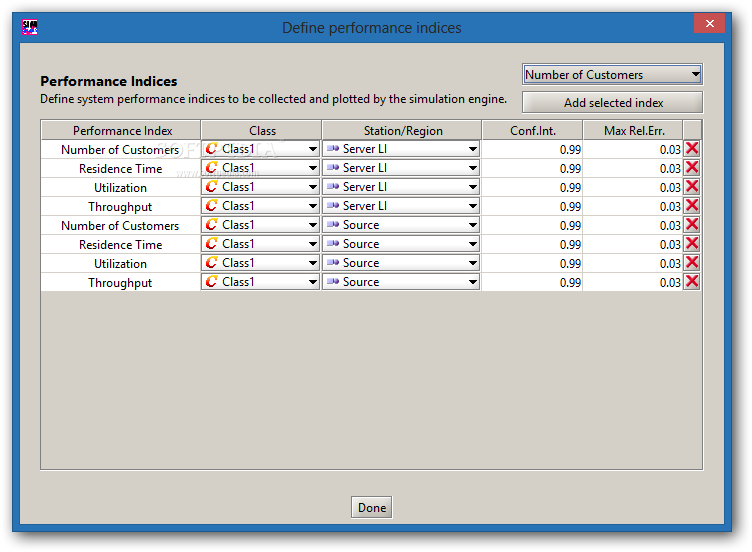Open Class dropdown for Number of Customers Server LI

coord(260,149)
